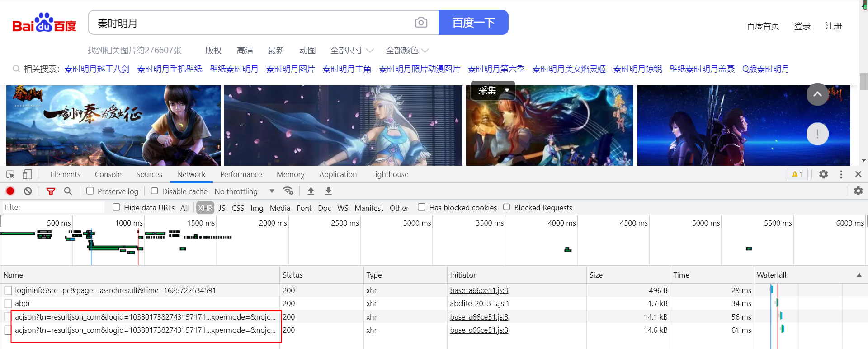Switch to the Application tab

pyautogui.click(x=338, y=174)
